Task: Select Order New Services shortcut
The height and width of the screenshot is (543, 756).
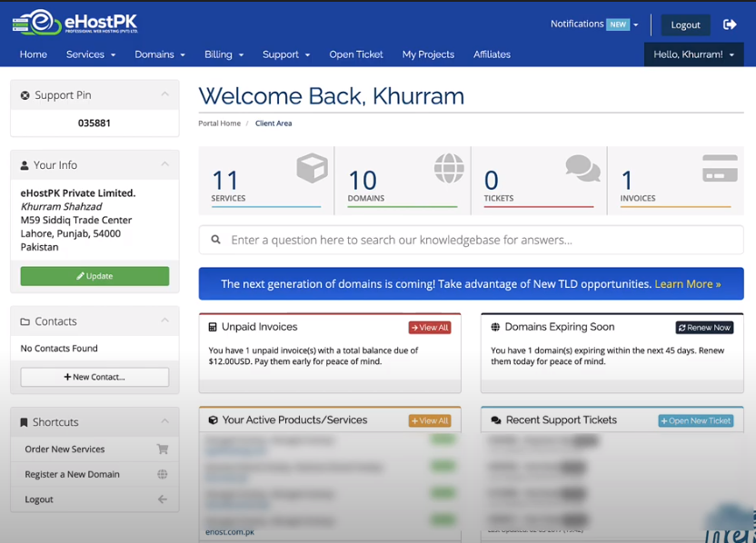Action: coord(94,449)
